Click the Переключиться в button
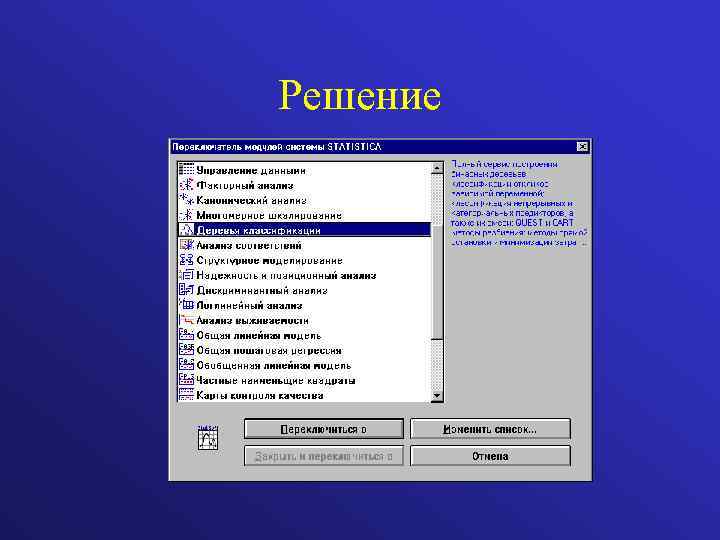The height and width of the screenshot is (540, 720). point(324,429)
